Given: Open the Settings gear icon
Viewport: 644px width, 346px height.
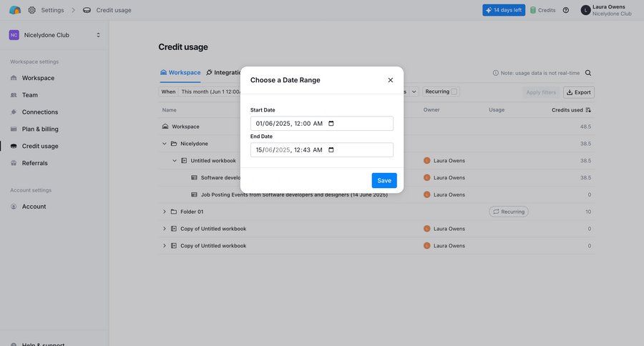Looking at the screenshot, I should click(x=31, y=10).
